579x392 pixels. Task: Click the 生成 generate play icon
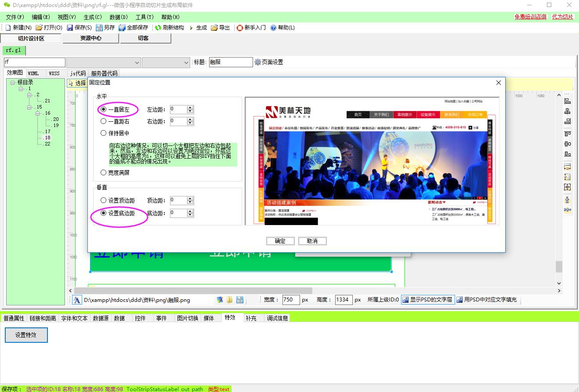click(x=192, y=28)
